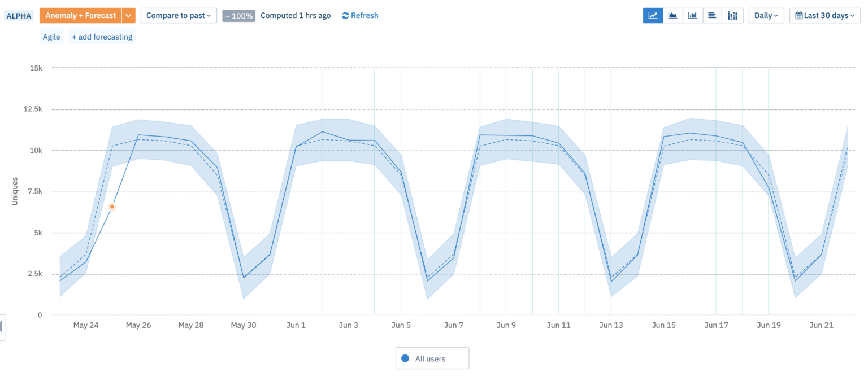This screenshot has height=377, width=868.
Task: Open the Last 30 days chevron
Action: point(852,16)
